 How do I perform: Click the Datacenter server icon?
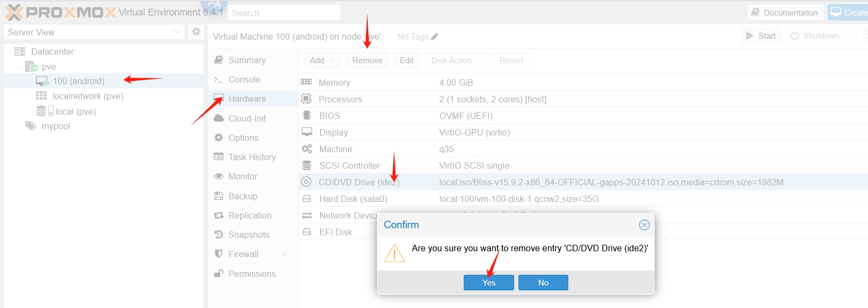[x=20, y=51]
